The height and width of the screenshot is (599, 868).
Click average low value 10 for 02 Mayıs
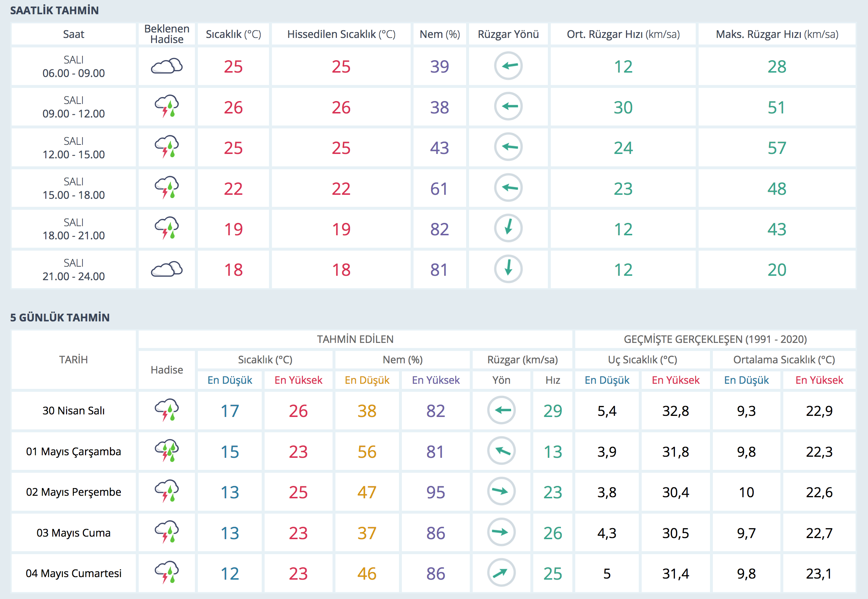746,492
